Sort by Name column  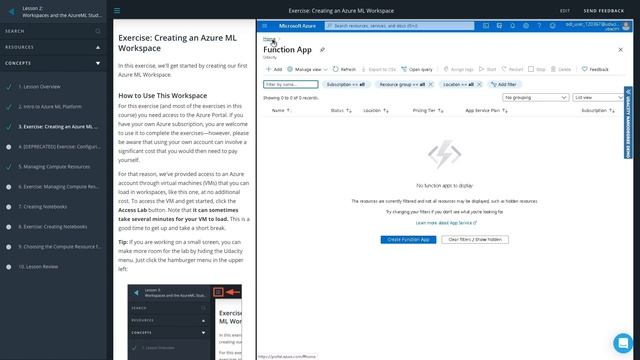[x=281, y=111]
